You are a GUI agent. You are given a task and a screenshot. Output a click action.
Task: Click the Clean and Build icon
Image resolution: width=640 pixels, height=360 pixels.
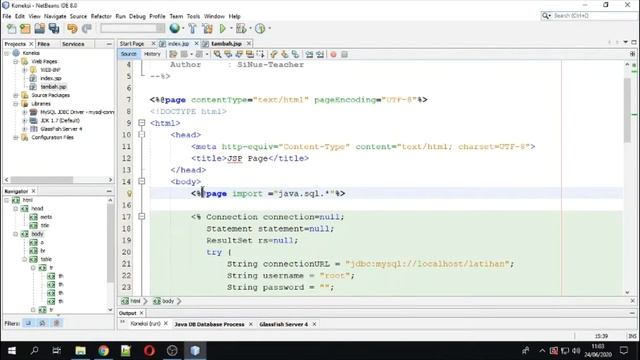pos(207,28)
